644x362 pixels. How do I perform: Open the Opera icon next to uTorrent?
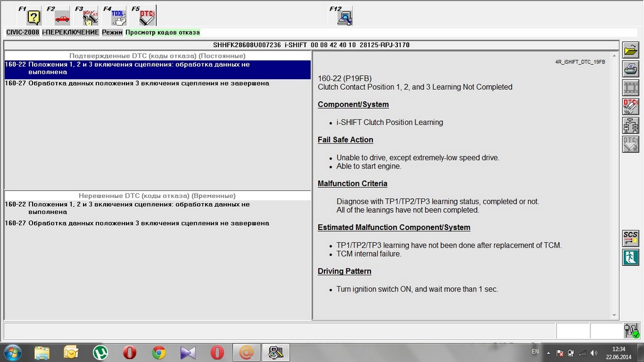pyautogui.click(x=130, y=353)
